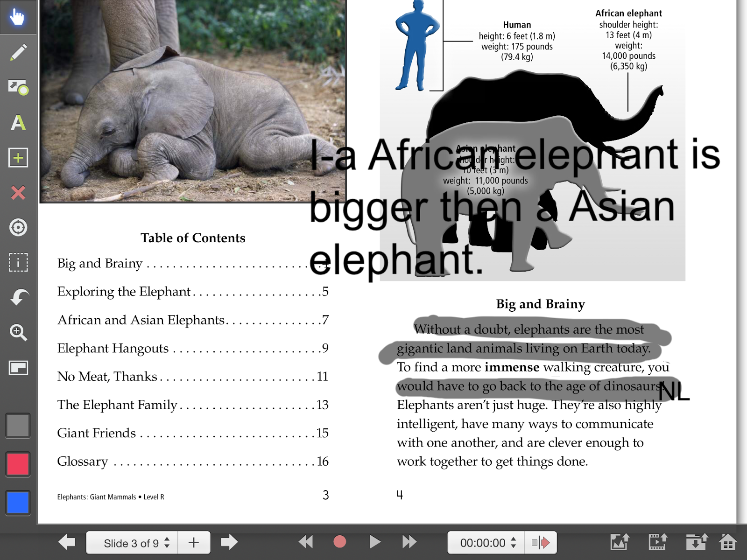Add a new slide with the plus button

point(193,543)
